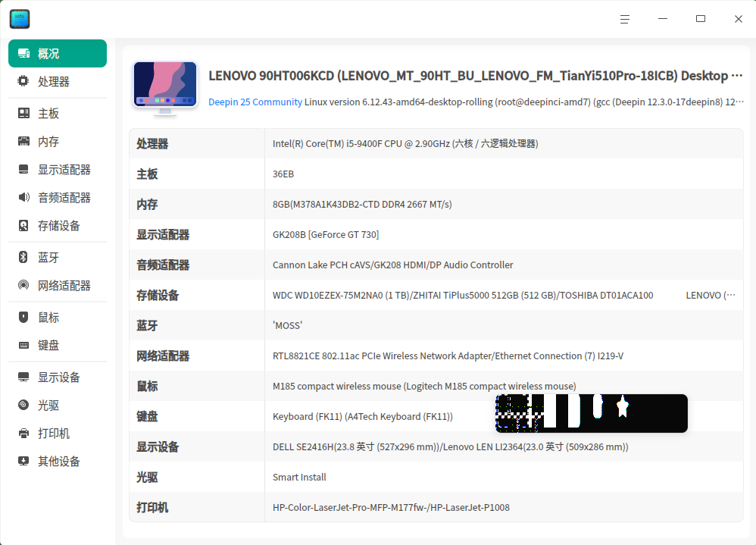Open the hamburger main menu
The height and width of the screenshot is (545, 756).
[x=625, y=19]
